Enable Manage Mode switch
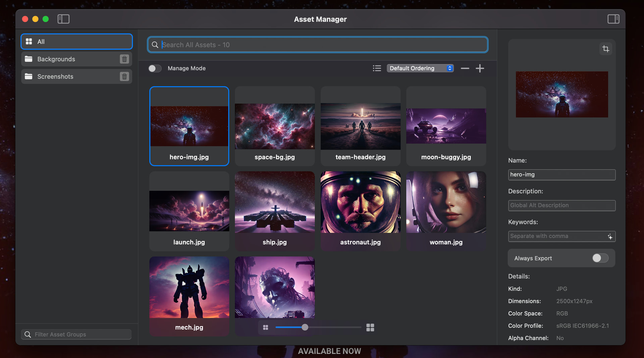Viewport: 644px width, 358px height. click(155, 69)
